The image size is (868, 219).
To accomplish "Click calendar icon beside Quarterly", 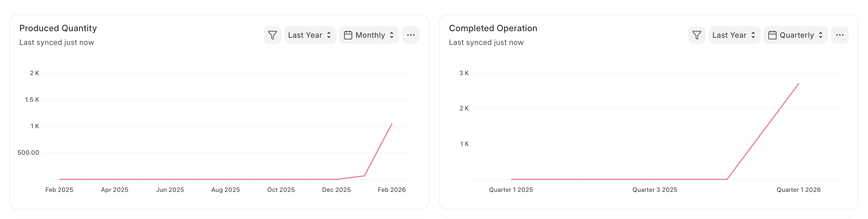I will coord(772,35).
